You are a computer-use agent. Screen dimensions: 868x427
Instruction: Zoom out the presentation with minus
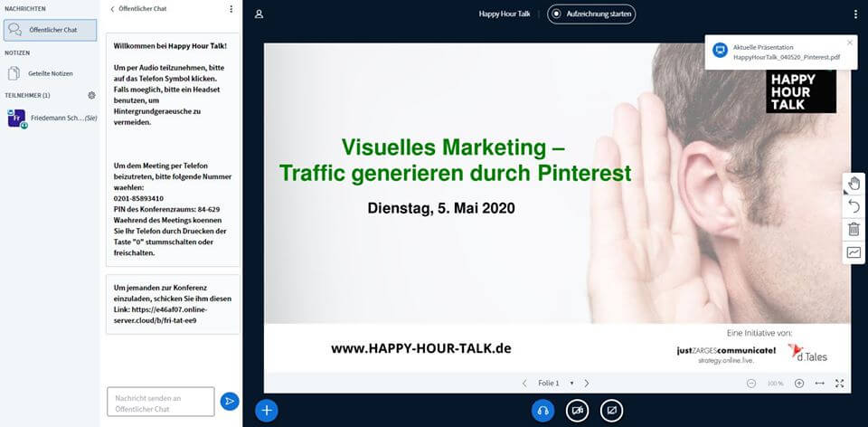click(x=751, y=384)
